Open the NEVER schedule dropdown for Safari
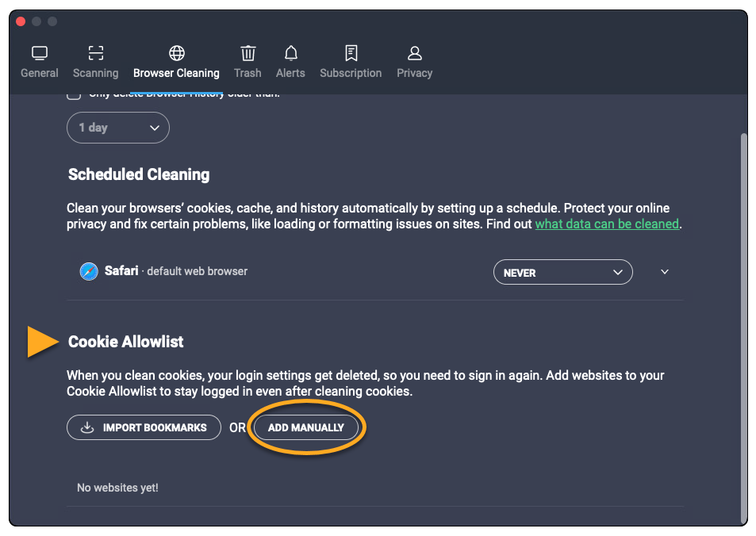This screenshot has height=536, width=756. click(562, 272)
